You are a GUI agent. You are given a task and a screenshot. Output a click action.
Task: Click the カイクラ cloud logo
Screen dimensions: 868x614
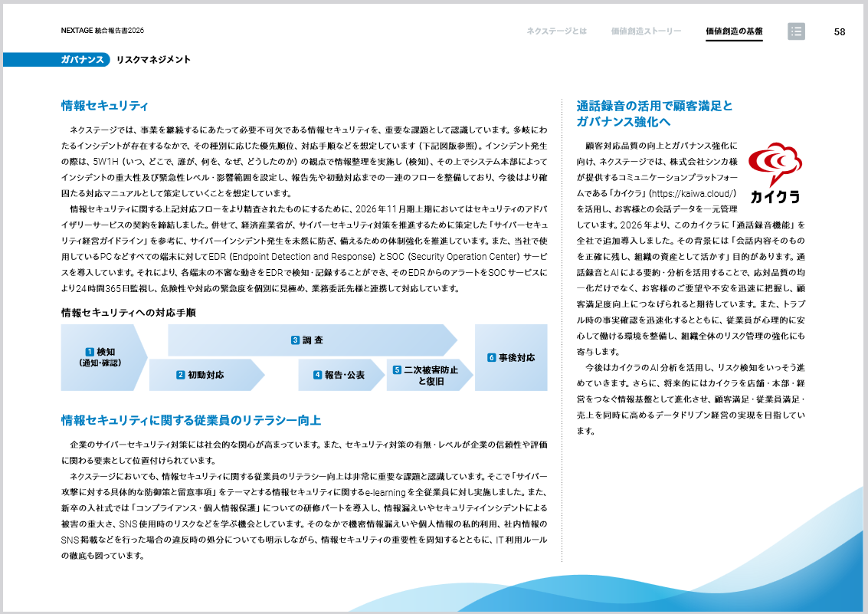pos(775,164)
